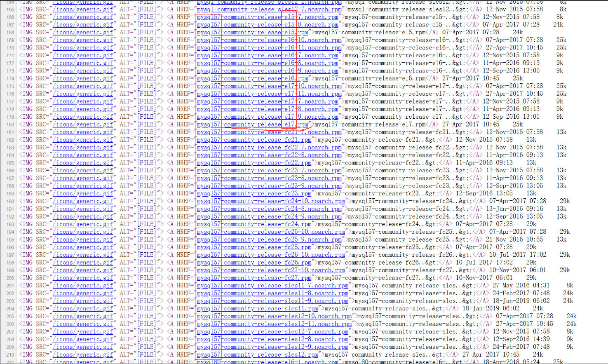Open the mysql57-community-release-el7-9.noarch.rpm link
608x364 pixels.
(268, 117)
